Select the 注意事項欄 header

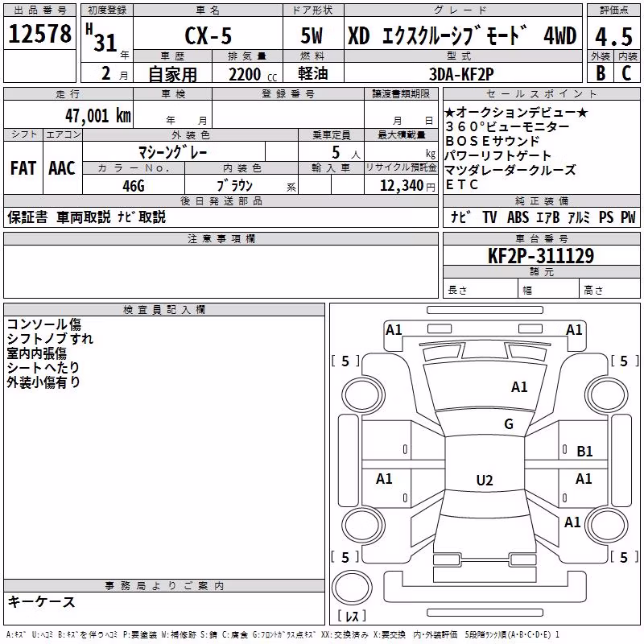221,238
